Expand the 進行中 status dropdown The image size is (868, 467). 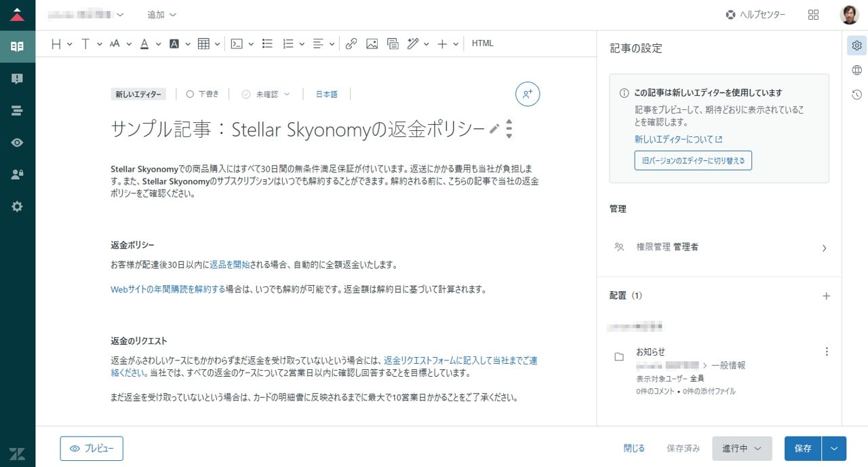click(x=742, y=449)
